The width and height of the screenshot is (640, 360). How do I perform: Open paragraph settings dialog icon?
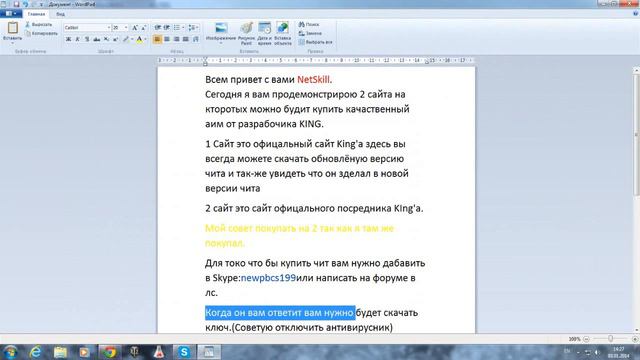(x=196, y=39)
